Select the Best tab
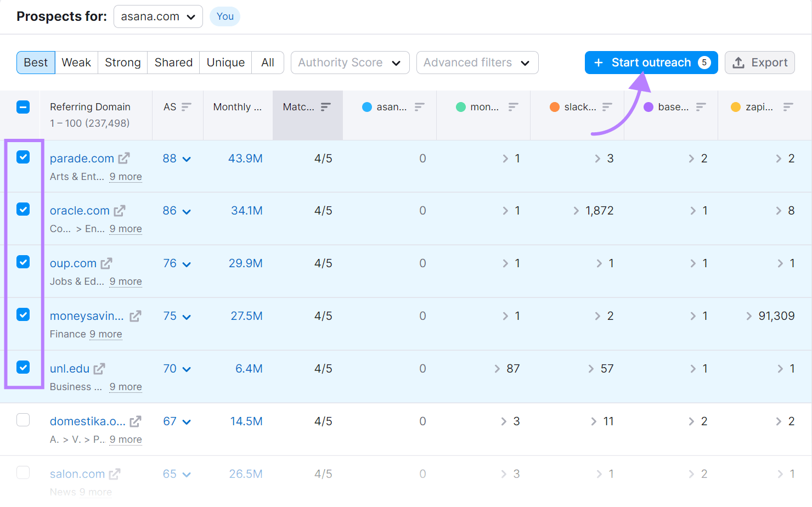The height and width of the screenshot is (507, 812). [36, 63]
